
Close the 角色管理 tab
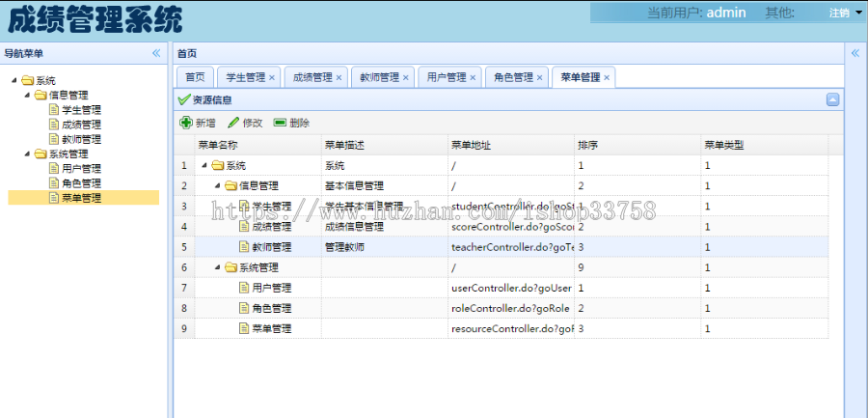pos(540,77)
